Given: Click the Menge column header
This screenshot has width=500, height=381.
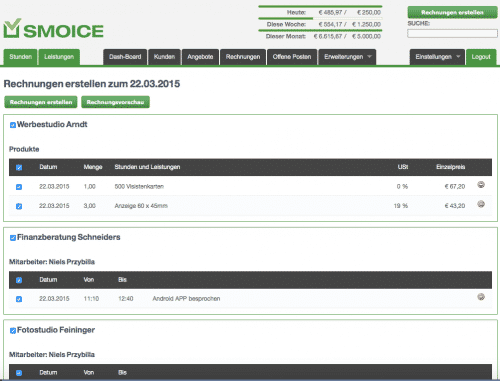Looking at the screenshot, I should click(x=93, y=167).
